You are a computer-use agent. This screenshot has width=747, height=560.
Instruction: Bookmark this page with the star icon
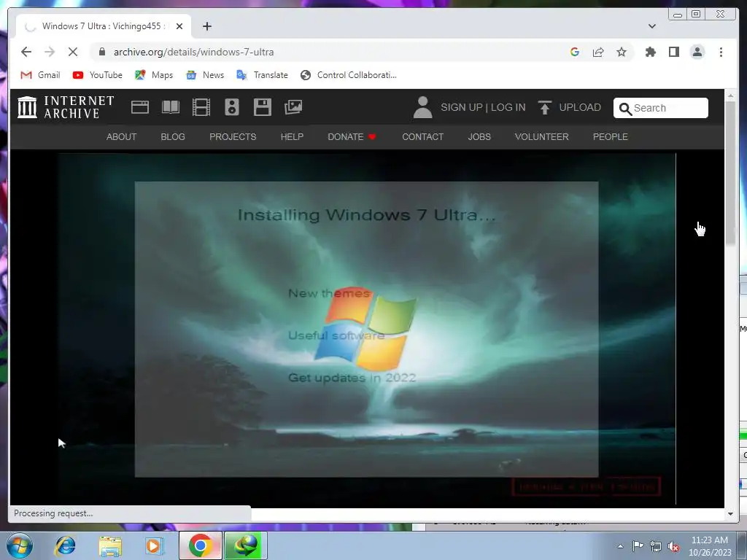(622, 52)
